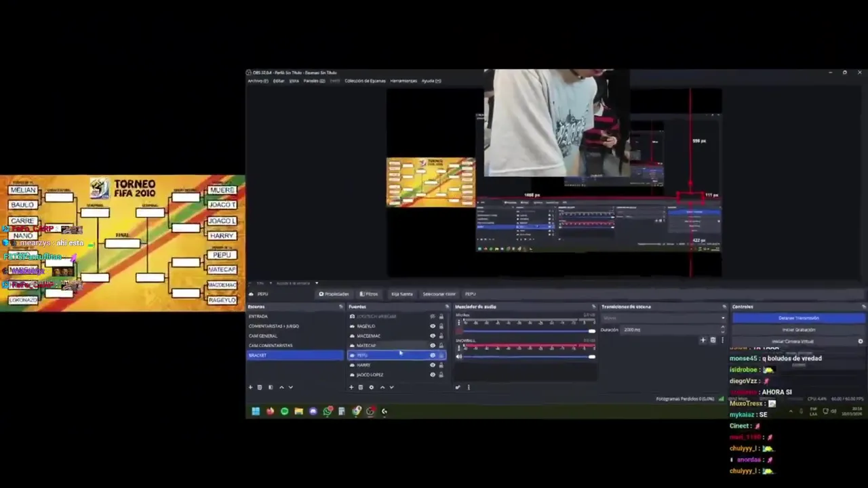Viewport: 868px width, 488px height.
Task: Move selected source up in Fuentes
Action: point(382,387)
